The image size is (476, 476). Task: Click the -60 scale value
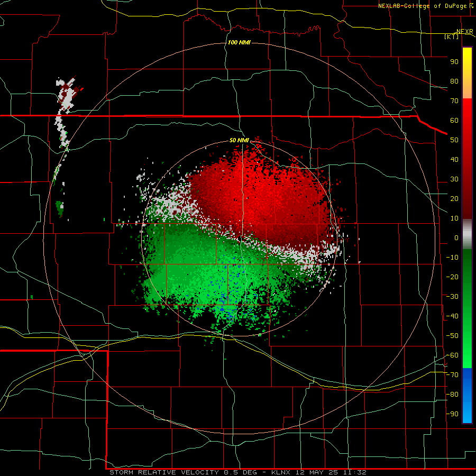452,355
